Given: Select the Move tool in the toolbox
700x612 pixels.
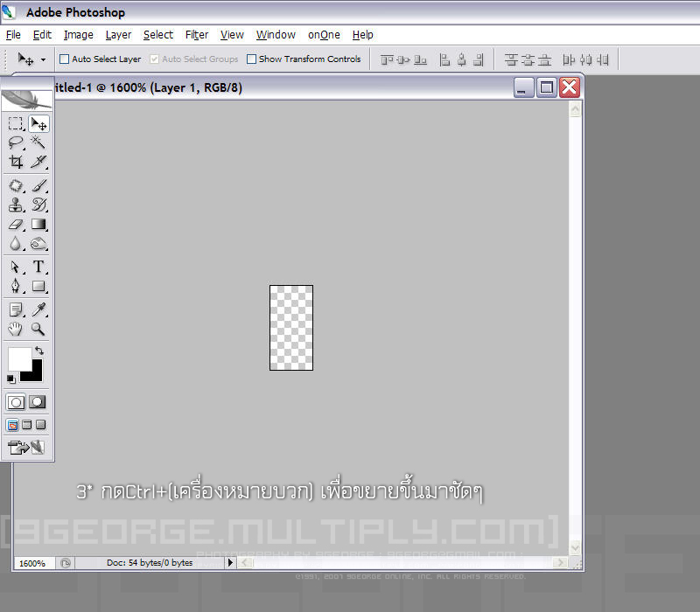Looking at the screenshot, I should tap(38, 123).
